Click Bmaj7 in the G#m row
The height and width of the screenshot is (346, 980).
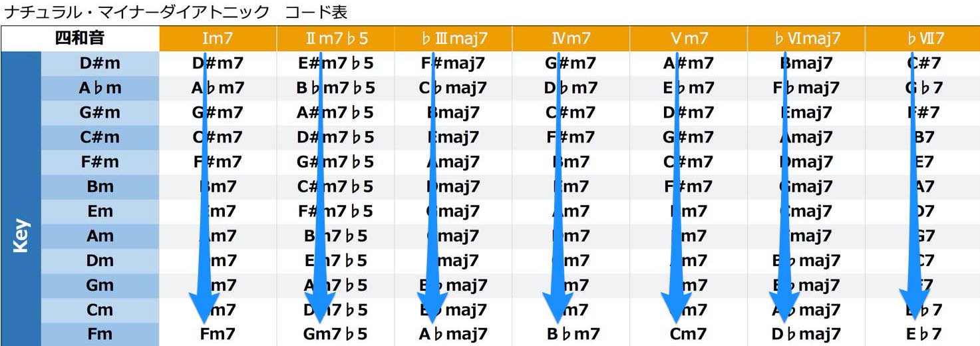coord(454,112)
